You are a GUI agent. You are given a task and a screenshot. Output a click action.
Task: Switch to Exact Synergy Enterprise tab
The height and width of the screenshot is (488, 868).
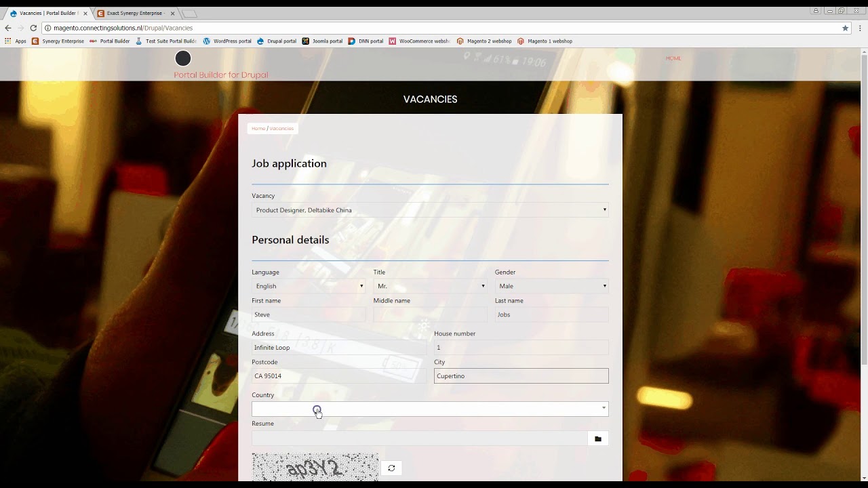(135, 14)
